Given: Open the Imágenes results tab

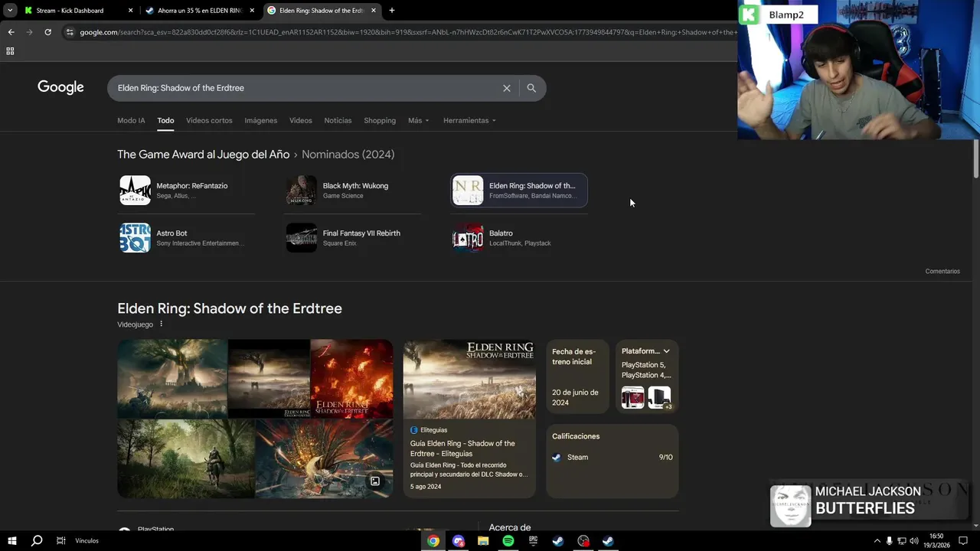Looking at the screenshot, I should point(260,120).
